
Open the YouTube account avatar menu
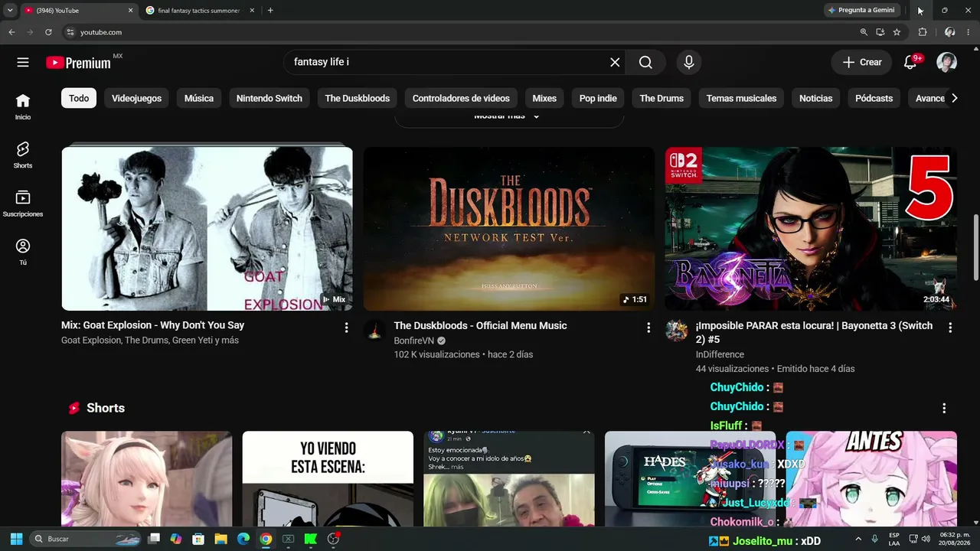click(946, 62)
